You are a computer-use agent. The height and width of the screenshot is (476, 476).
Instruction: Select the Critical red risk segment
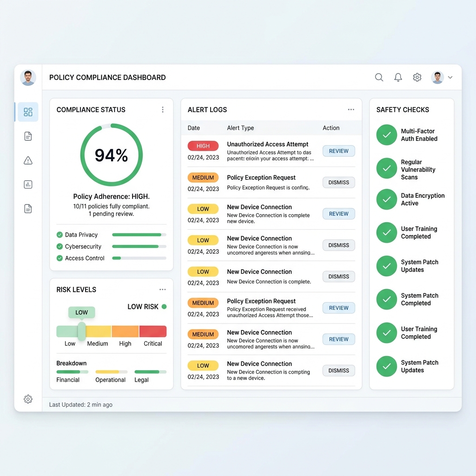click(153, 331)
